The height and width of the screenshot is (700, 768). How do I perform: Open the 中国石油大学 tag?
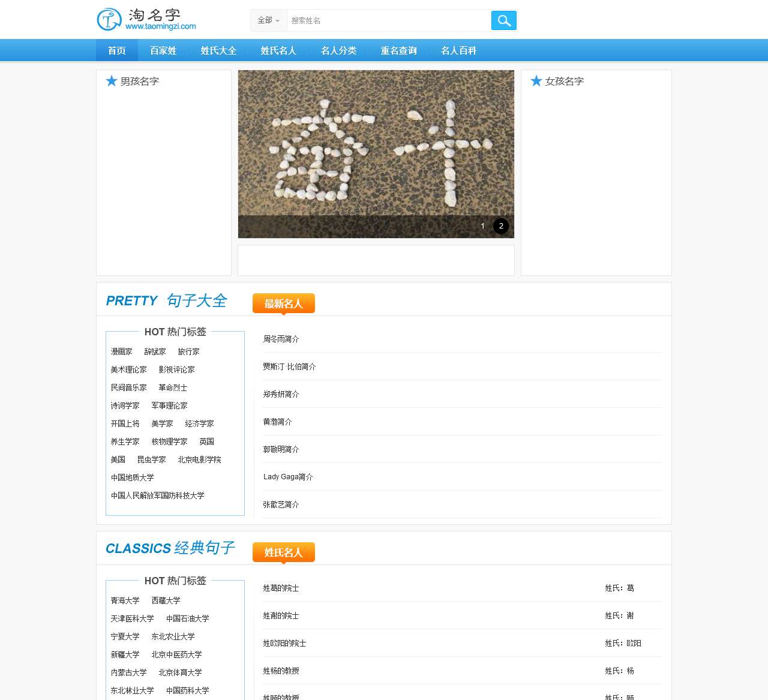188,618
